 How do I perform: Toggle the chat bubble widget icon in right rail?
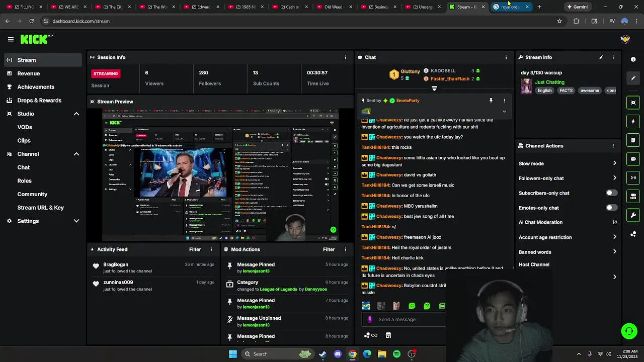point(633,159)
